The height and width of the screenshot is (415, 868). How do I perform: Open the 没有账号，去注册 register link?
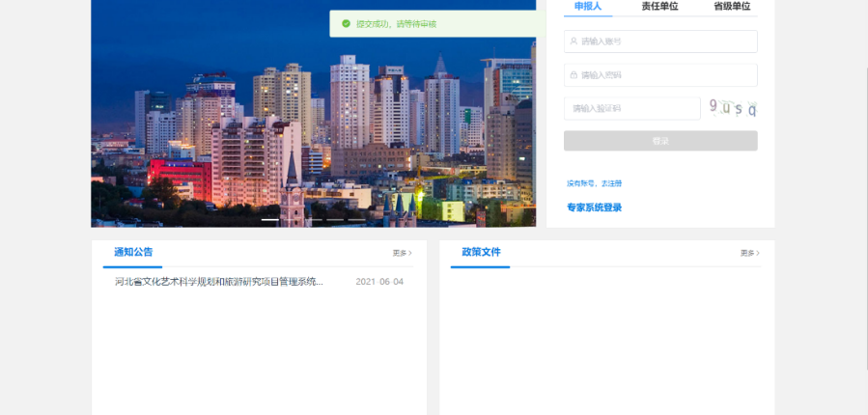pyautogui.click(x=594, y=182)
